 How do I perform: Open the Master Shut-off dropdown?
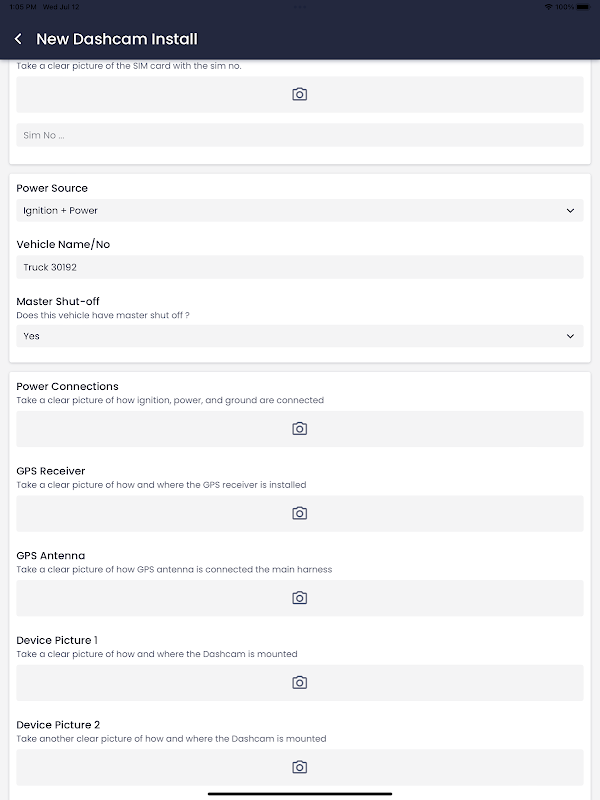point(299,336)
